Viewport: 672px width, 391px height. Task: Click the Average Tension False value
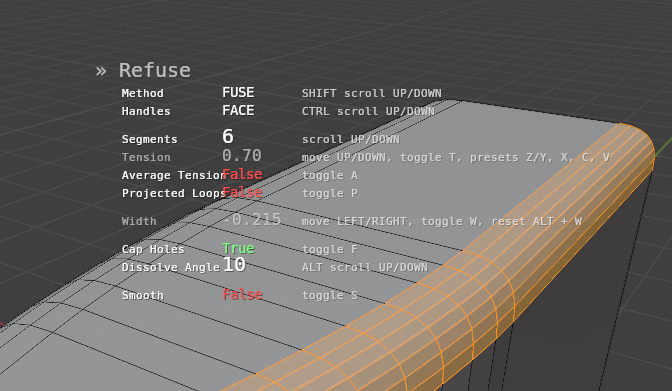pyautogui.click(x=242, y=174)
